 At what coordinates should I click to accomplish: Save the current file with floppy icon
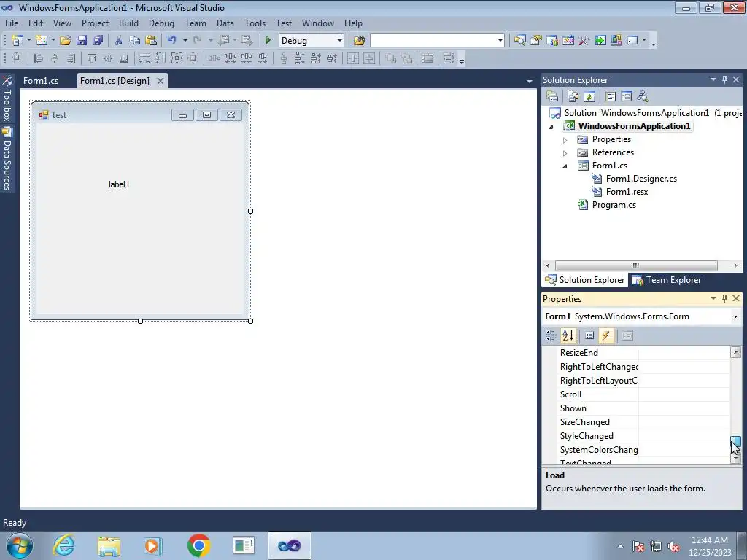coord(82,41)
